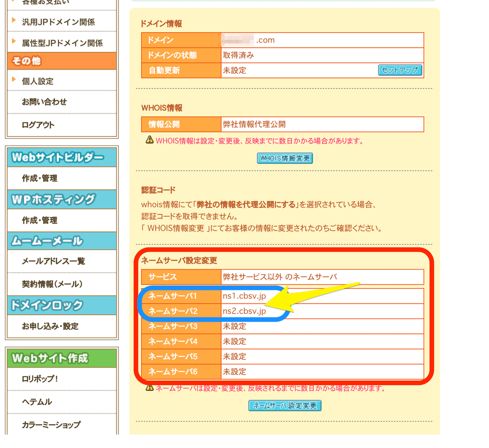The image size is (489, 448).
Task: Click the arrow icon beside 汎用JPドメイン関係
Action: click(x=13, y=21)
